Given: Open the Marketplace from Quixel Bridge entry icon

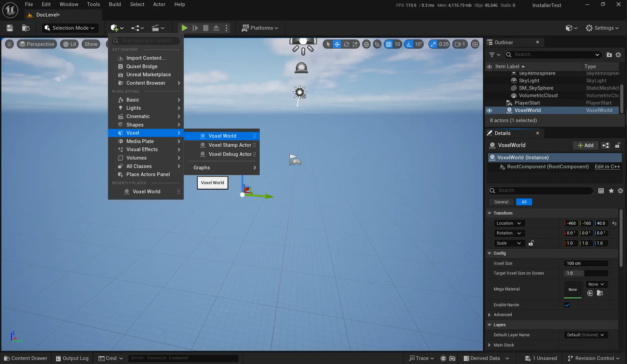Looking at the screenshot, I should (121, 66).
